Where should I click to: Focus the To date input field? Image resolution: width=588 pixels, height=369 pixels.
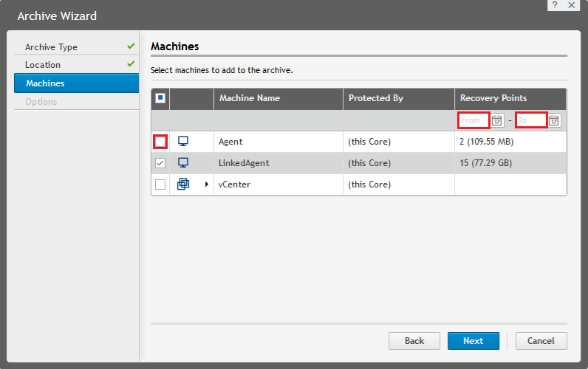point(530,120)
